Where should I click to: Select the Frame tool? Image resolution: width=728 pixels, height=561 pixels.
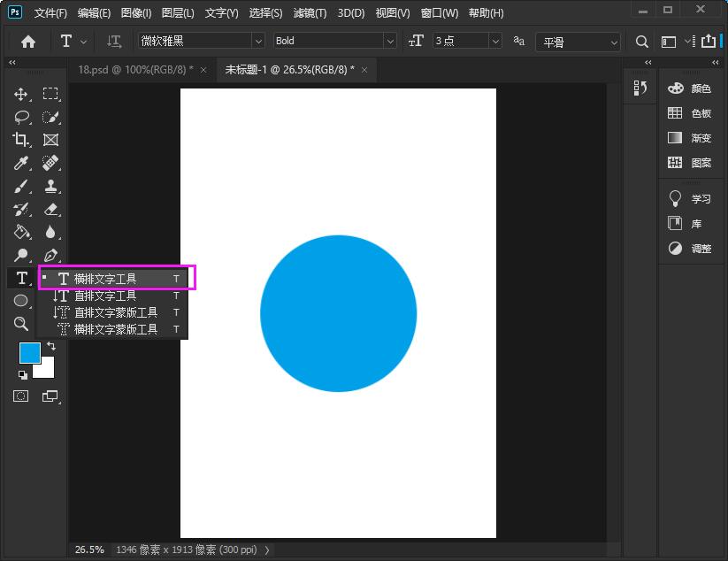(x=50, y=140)
